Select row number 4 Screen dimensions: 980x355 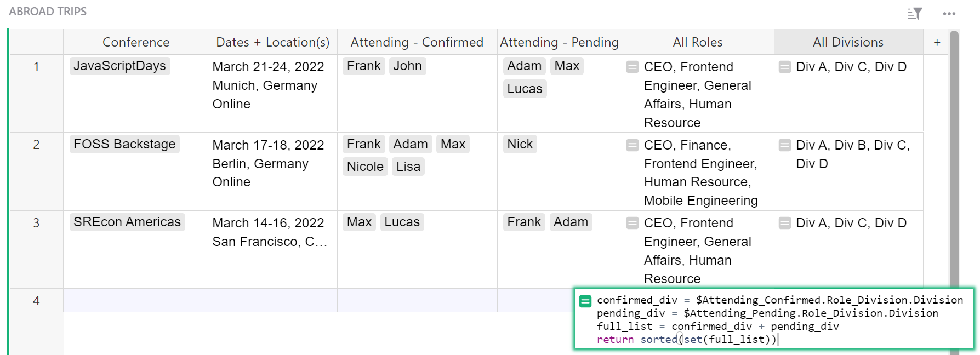pos(36,301)
